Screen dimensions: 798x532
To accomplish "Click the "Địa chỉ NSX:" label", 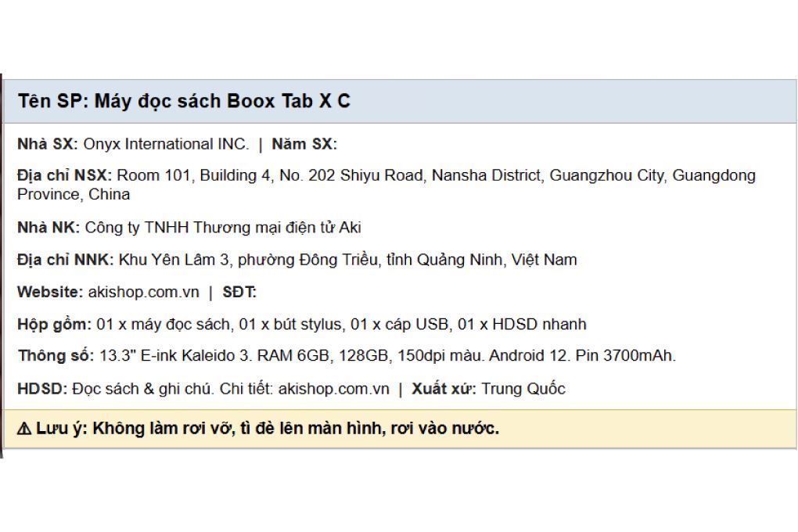I will coord(64,175).
